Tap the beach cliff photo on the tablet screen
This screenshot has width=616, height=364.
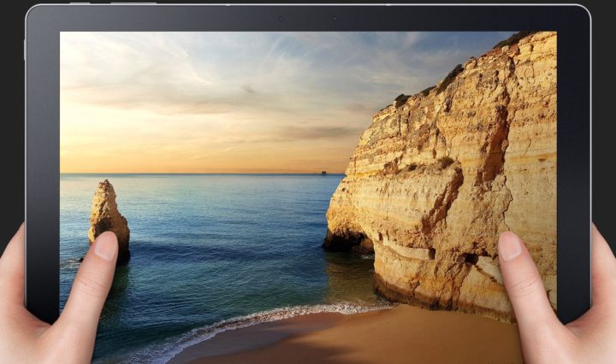coord(308,197)
